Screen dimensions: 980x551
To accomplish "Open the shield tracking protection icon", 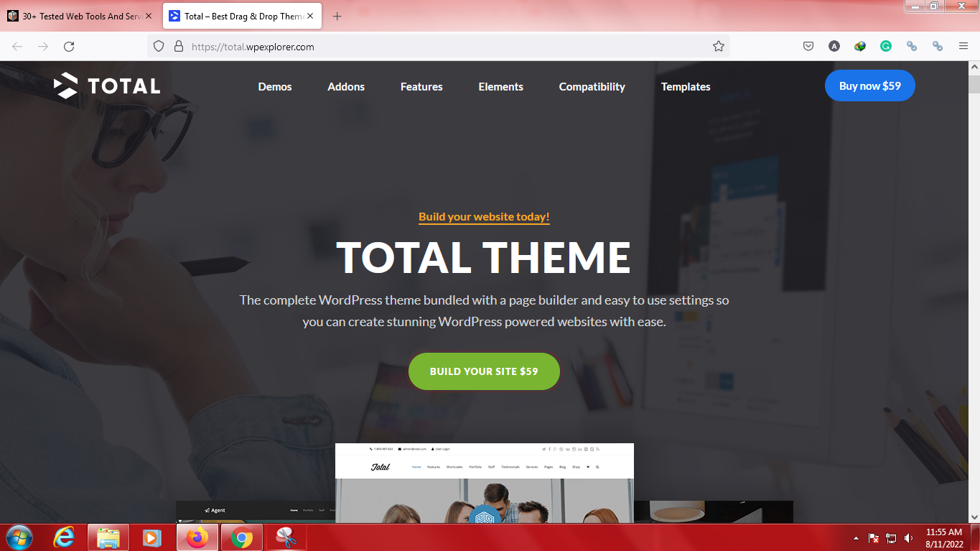I will [x=160, y=47].
